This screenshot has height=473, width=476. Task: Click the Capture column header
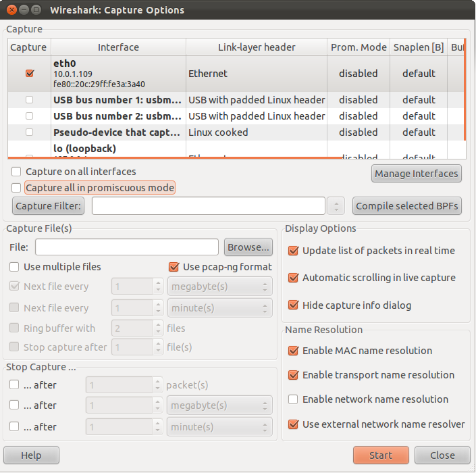pos(28,47)
